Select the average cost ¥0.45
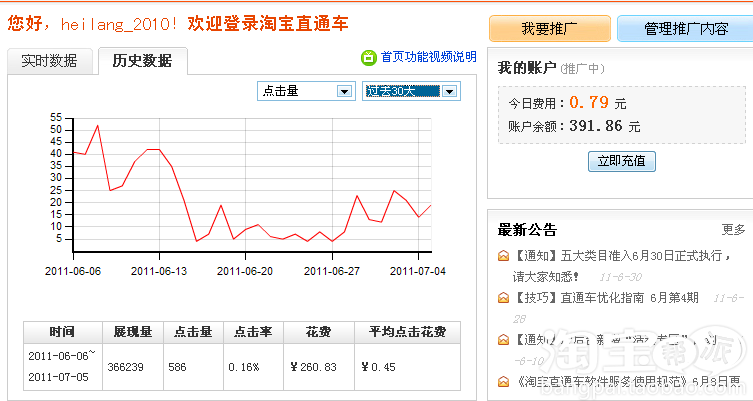Screen dimensions: 753x401 378,367
